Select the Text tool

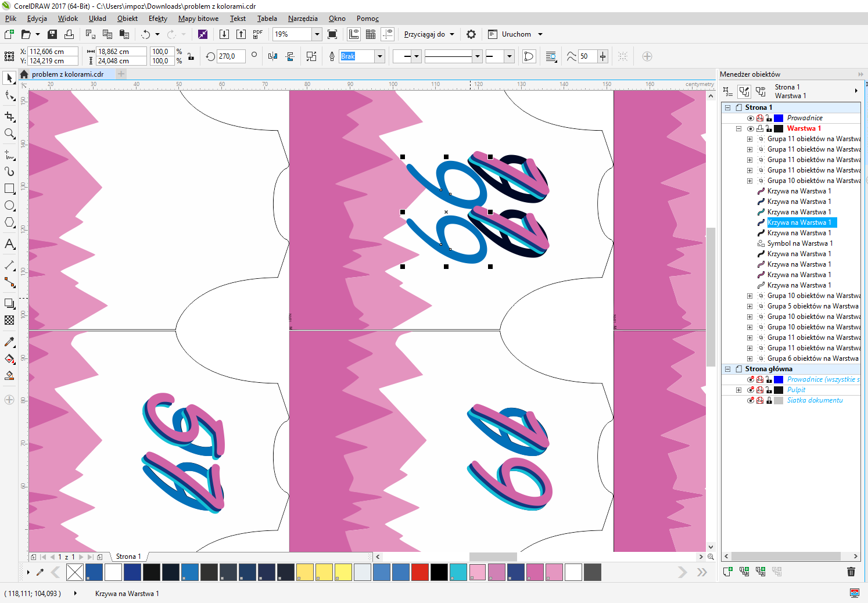[x=9, y=244]
